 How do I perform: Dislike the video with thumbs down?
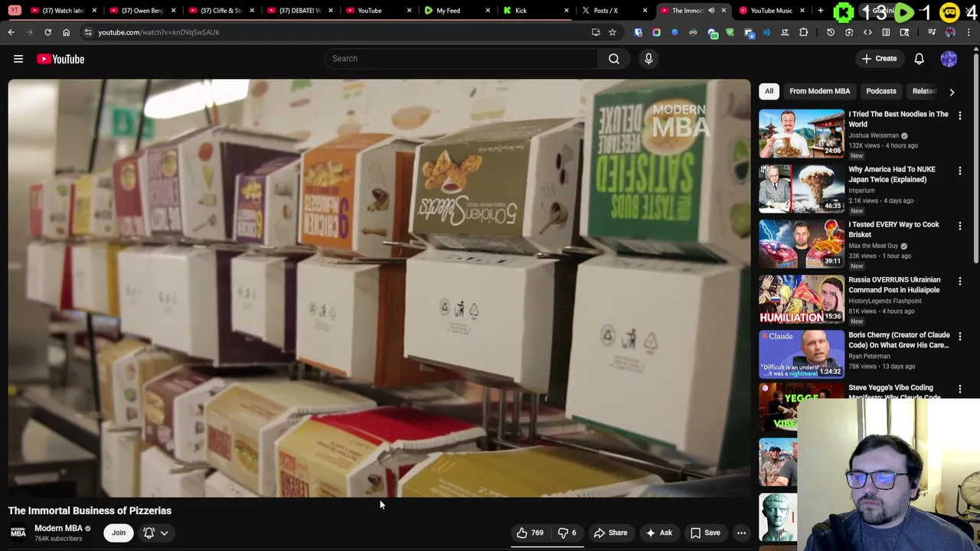[567, 533]
